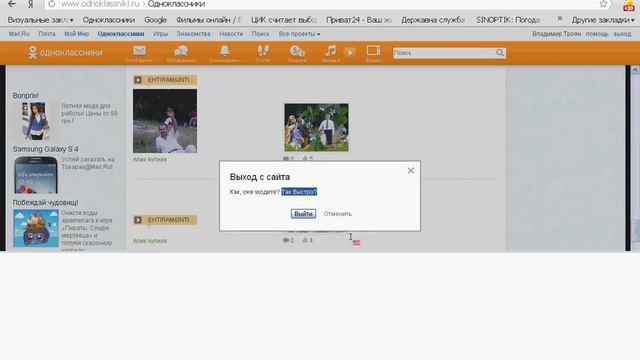
Task: Open Фильмы онлайн bookmark
Action: 209,20
